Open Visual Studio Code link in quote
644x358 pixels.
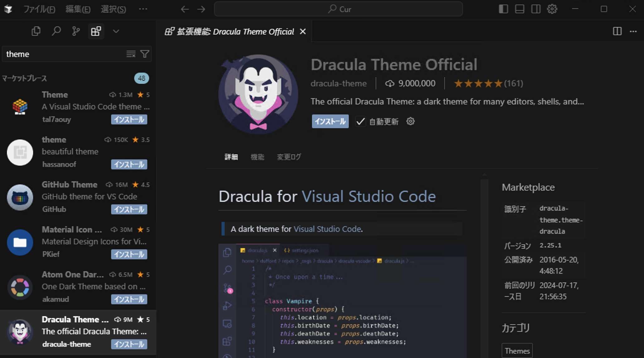coord(327,229)
